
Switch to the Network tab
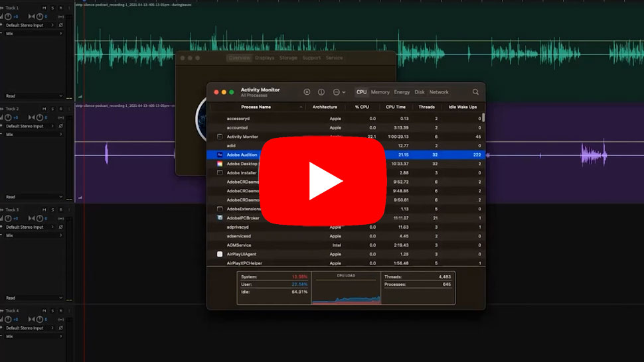pos(439,92)
